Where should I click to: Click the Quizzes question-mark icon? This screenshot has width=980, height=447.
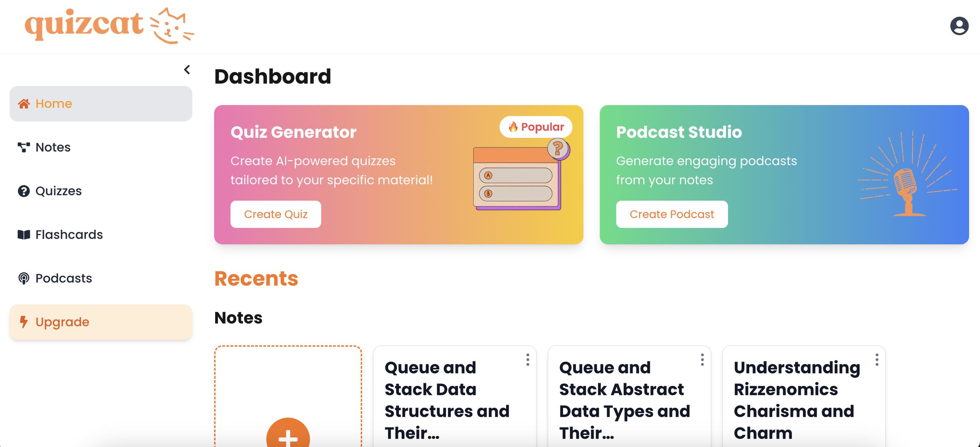(x=24, y=191)
